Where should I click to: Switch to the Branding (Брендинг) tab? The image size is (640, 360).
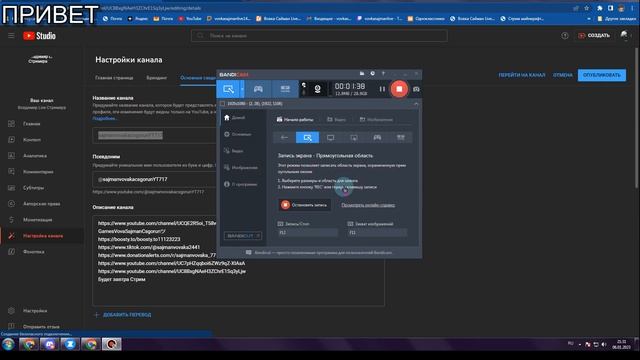(157, 78)
